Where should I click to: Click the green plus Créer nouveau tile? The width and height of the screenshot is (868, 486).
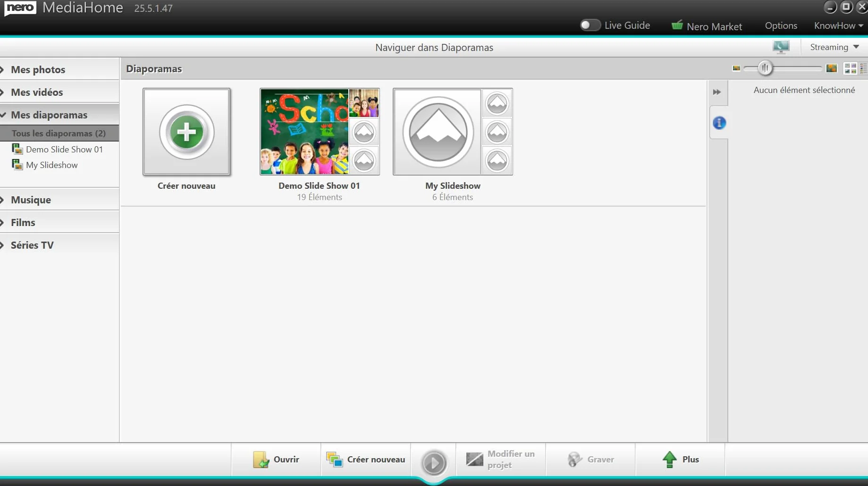[x=186, y=132]
